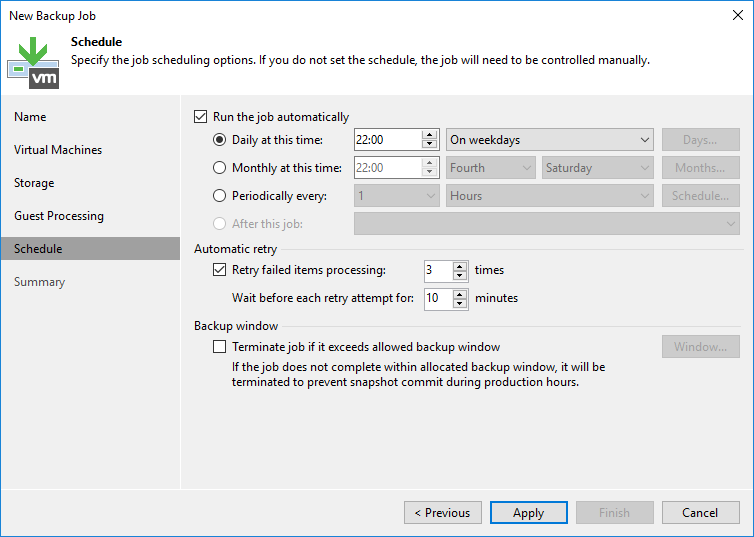
Task: Click the Veeam VM backup icon in header
Action: (33, 61)
